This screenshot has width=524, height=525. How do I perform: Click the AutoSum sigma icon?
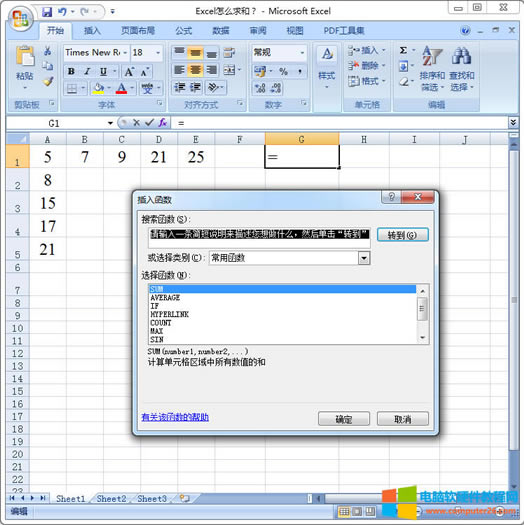tap(403, 51)
